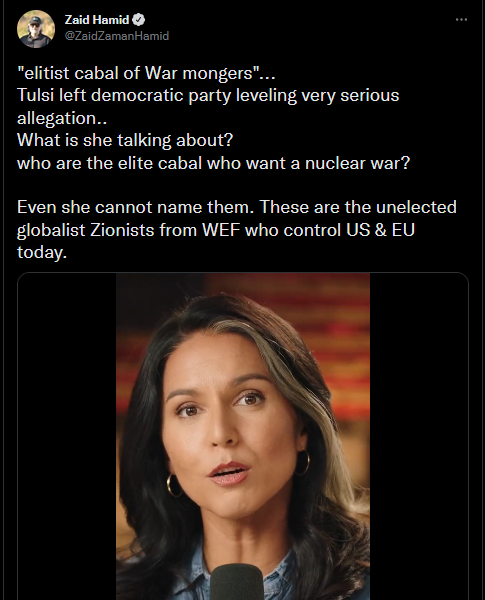Open the three-dot more options menu
485x600 pixels.
tap(461, 20)
